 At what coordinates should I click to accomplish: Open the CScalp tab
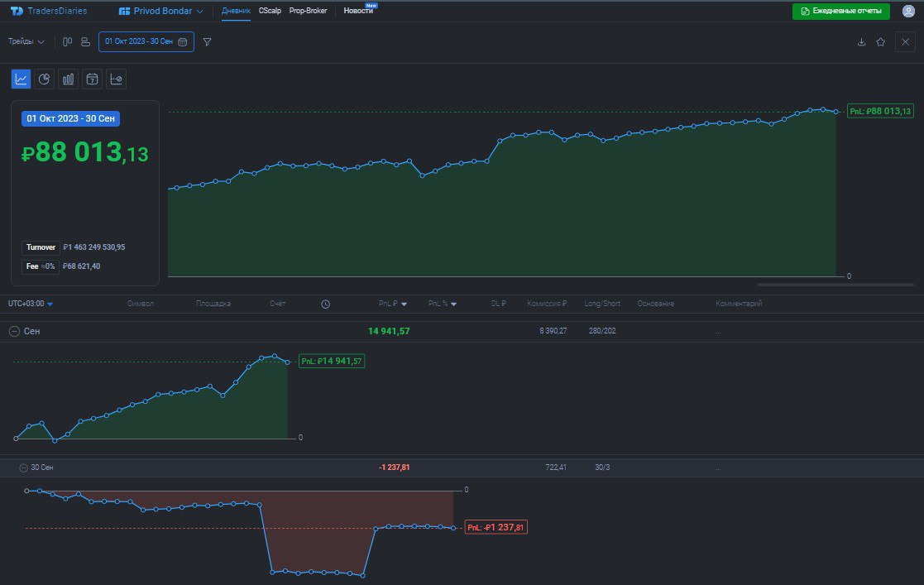[x=270, y=11]
